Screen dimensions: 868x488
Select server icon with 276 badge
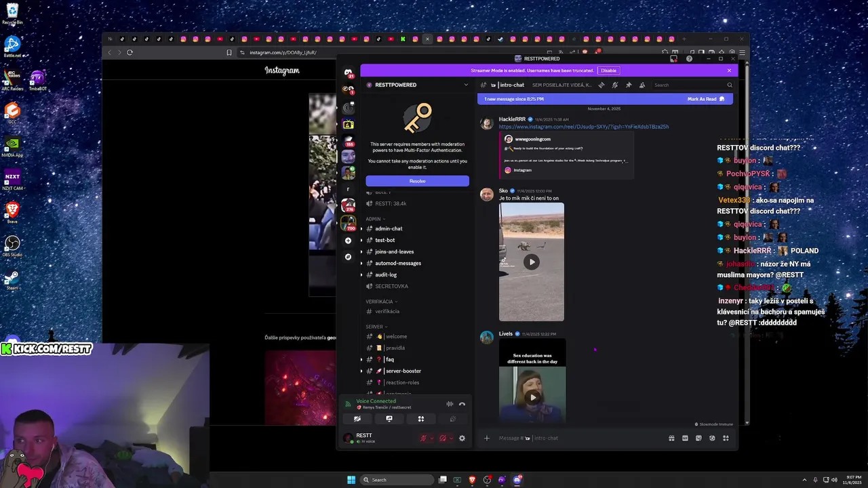pyautogui.click(x=348, y=205)
